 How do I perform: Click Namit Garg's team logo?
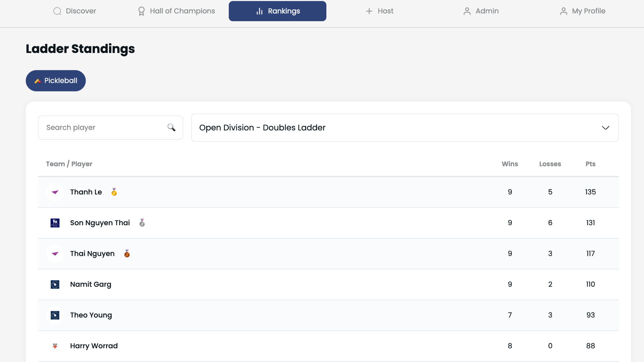click(x=55, y=284)
